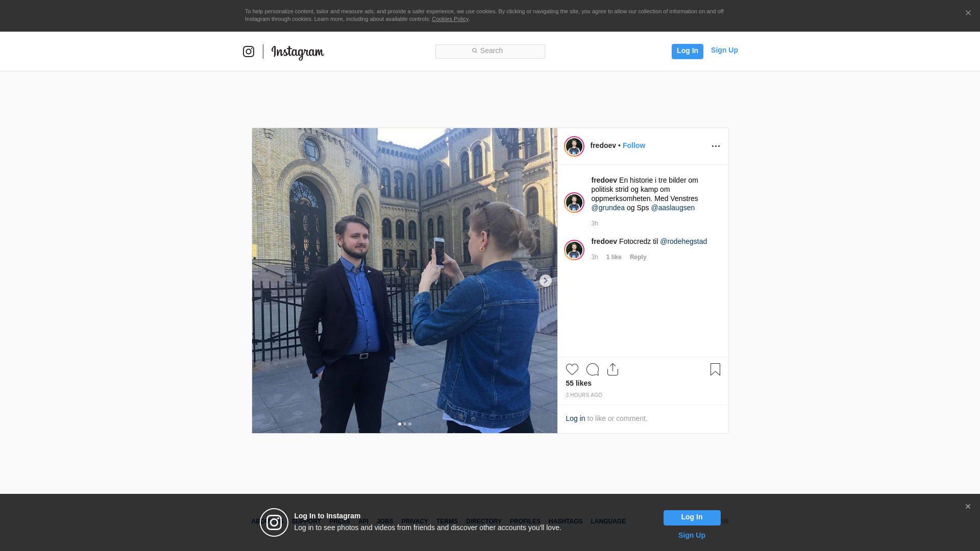Open the @rodehegstad mention
The image size is (980, 551).
tap(683, 241)
